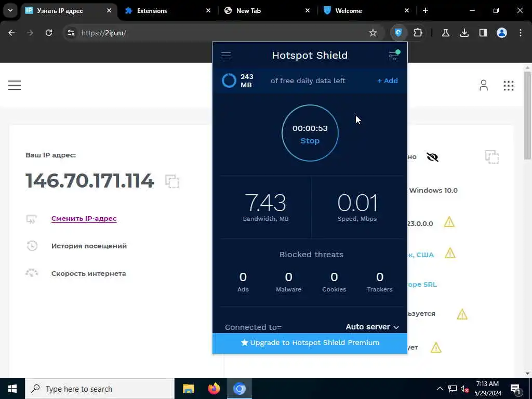This screenshot has height=399, width=532.
Task: Launch Firefox from the taskbar
Action: coord(214,389)
